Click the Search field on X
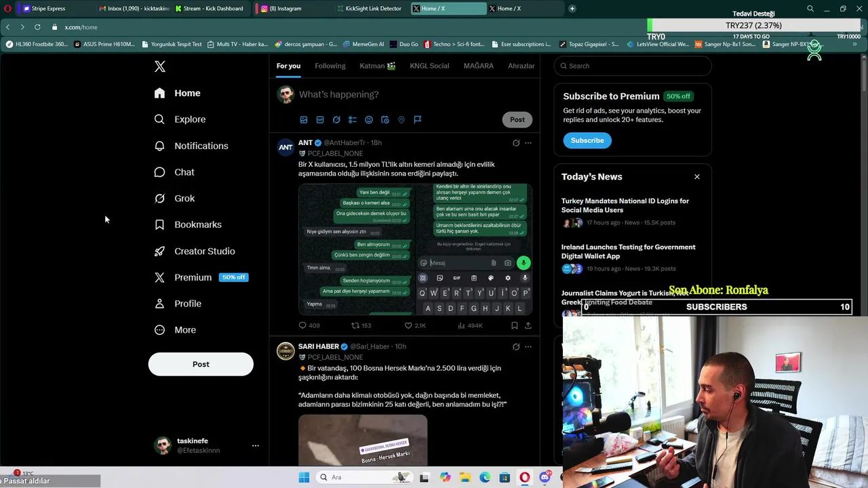This screenshot has height=488, width=868. point(632,66)
